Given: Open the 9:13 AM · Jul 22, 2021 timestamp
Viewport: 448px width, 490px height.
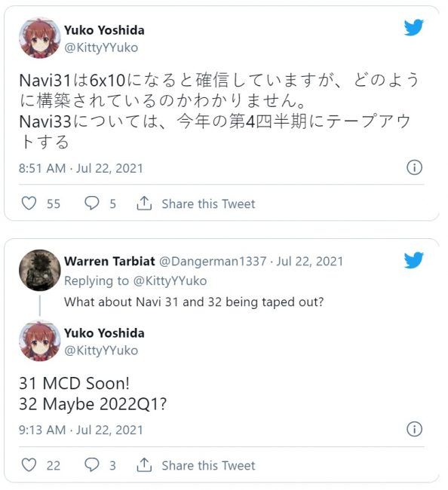Looking at the screenshot, I should coord(81,430).
